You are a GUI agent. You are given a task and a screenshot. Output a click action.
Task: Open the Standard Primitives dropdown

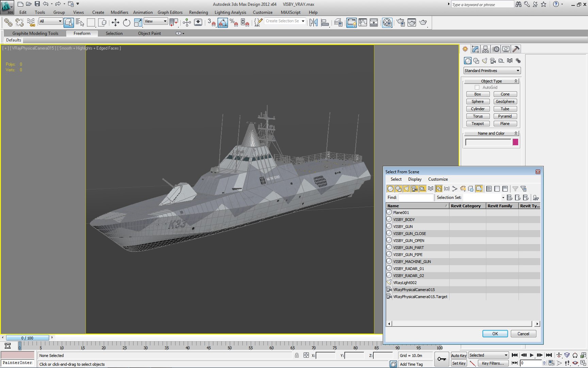point(492,71)
